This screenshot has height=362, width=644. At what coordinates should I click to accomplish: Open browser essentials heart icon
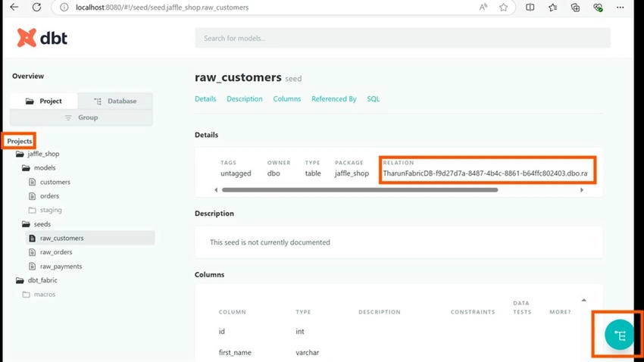coord(598,7)
